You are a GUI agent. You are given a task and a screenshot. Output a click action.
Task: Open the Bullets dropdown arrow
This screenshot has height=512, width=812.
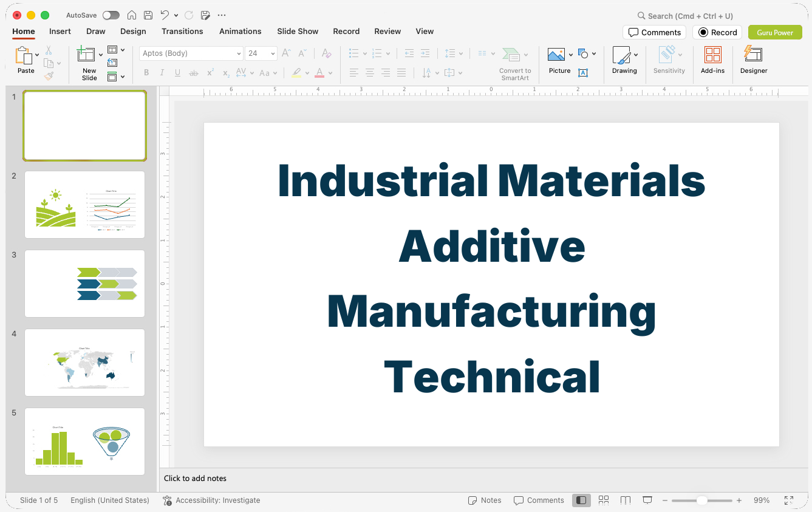365,53
